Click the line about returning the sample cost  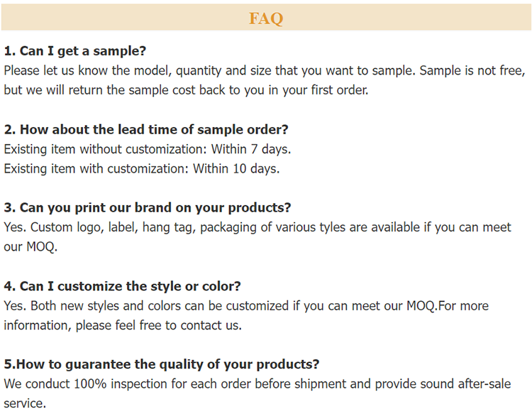(186, 91)
